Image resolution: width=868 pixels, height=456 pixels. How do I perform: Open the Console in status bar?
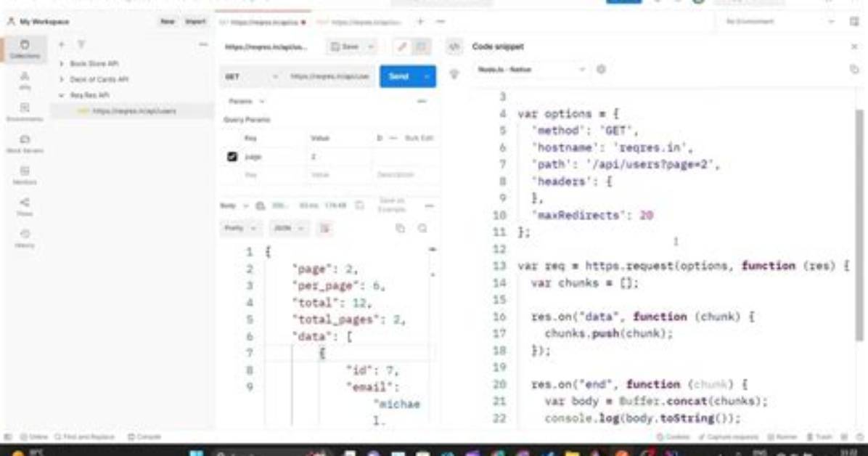(144, 437)
